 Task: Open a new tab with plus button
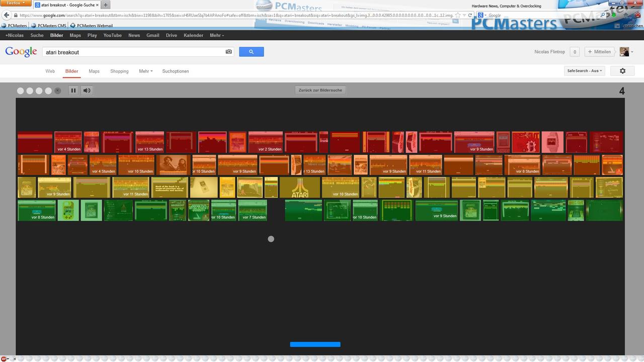click(x=106, y=5)
